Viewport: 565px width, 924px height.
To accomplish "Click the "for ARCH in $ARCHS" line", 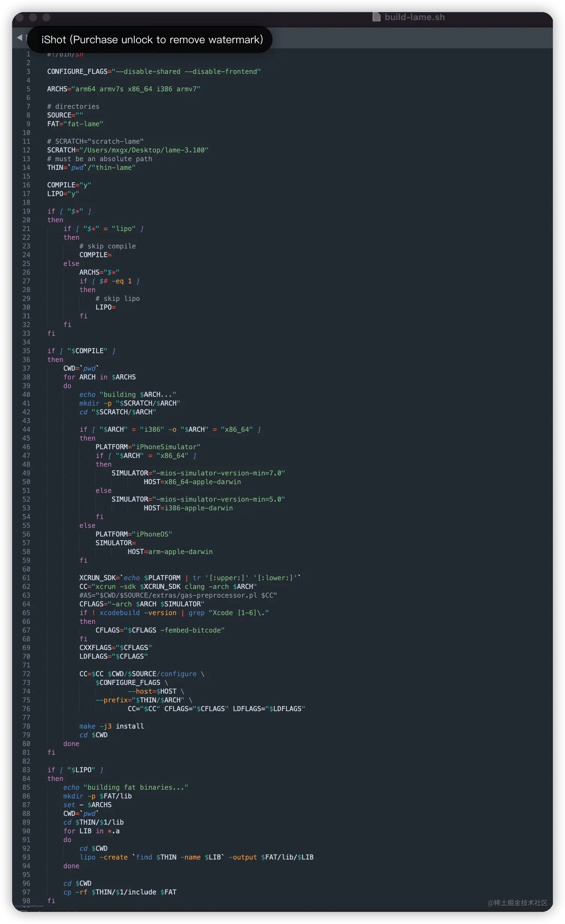I will click(99, 377).
